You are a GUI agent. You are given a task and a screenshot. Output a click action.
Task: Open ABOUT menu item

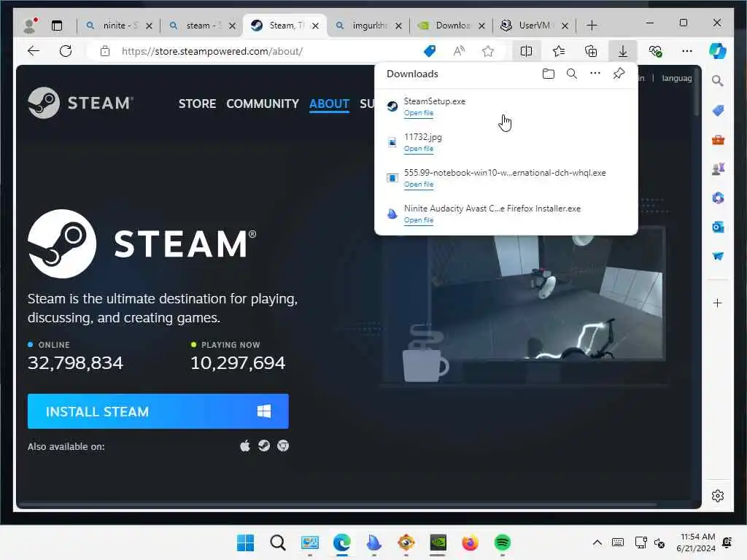click(329, 104)
